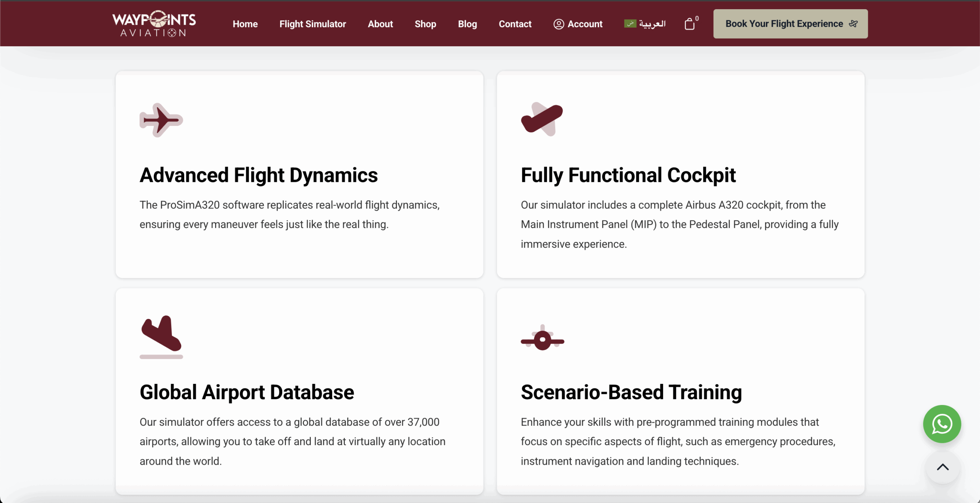The width and height of the screenshot is (980, 503).
Task: Click plane icon in booking button
Action: point(853,24)
